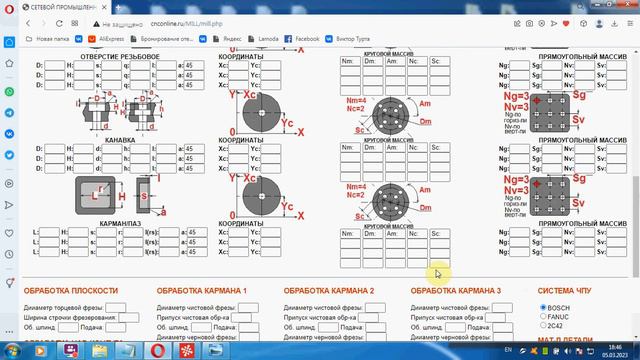Click the 'ОБРАБОТКА ПЛОСКОСТИ' heading
Screen dimensions: 640x360
click(x=71, y=291)
